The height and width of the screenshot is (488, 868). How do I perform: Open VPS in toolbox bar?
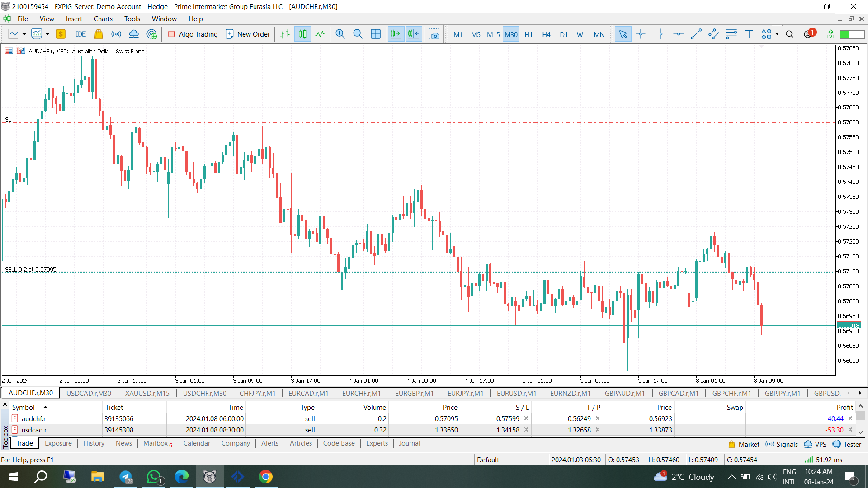click(x=815, y=444)
